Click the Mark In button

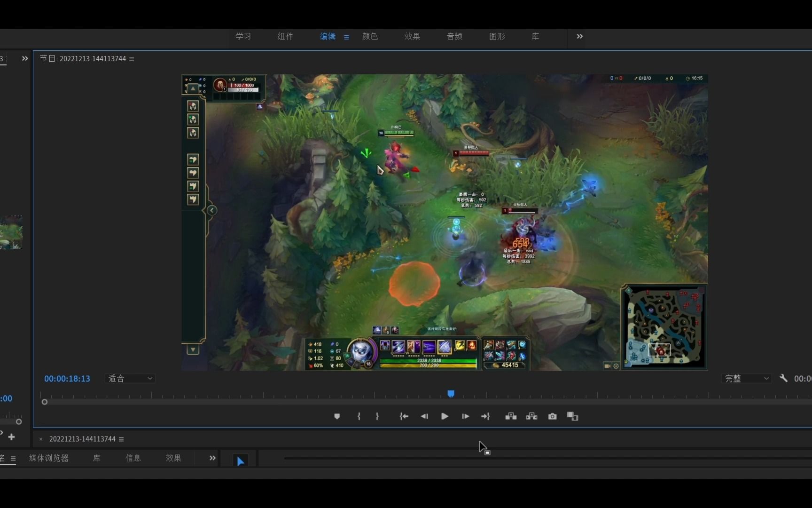[359, 416]
